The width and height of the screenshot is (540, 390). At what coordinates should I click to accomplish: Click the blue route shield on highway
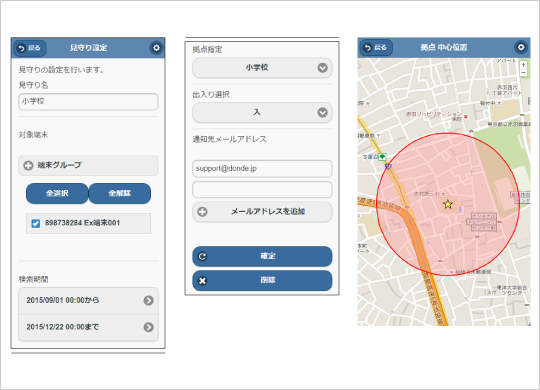point(388,166)
